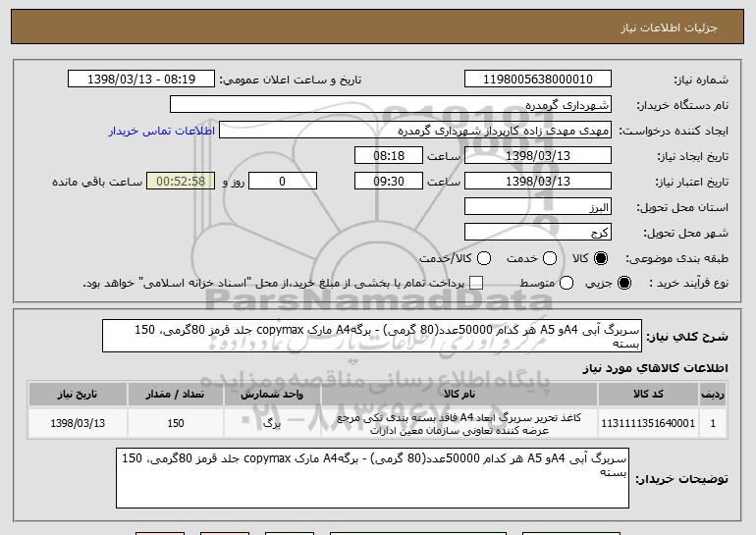This screenshot has width=756, height=535.
Task: Click the ایجاد کننده درخواست field
Action: coord(415,131)
